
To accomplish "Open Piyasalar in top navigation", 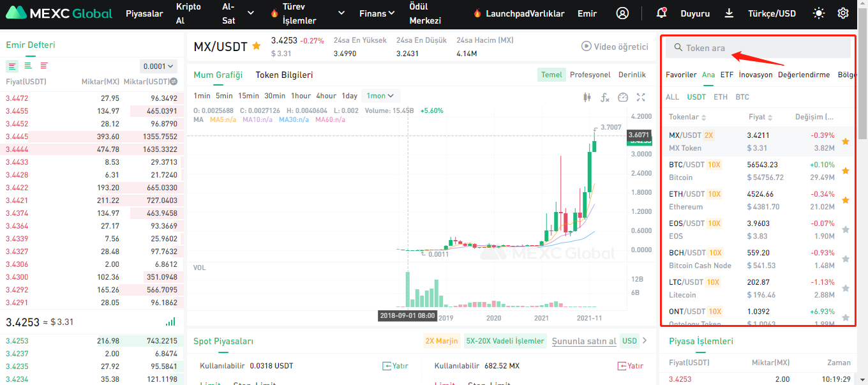I will pos(144,13).
